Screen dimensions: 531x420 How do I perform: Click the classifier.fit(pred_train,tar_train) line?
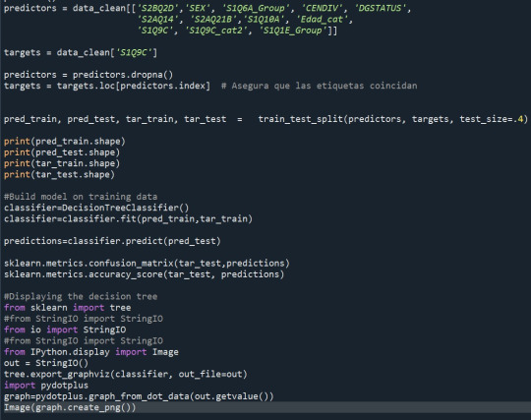[128, 218]
